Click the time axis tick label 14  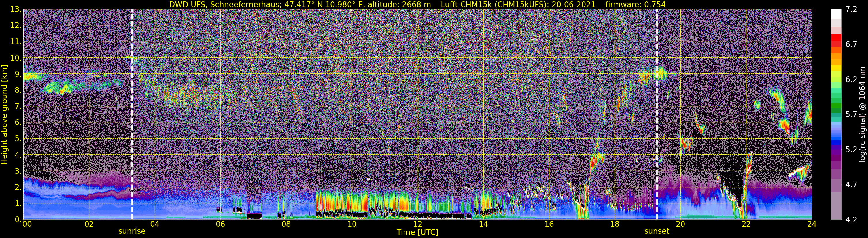pos(483,224)
